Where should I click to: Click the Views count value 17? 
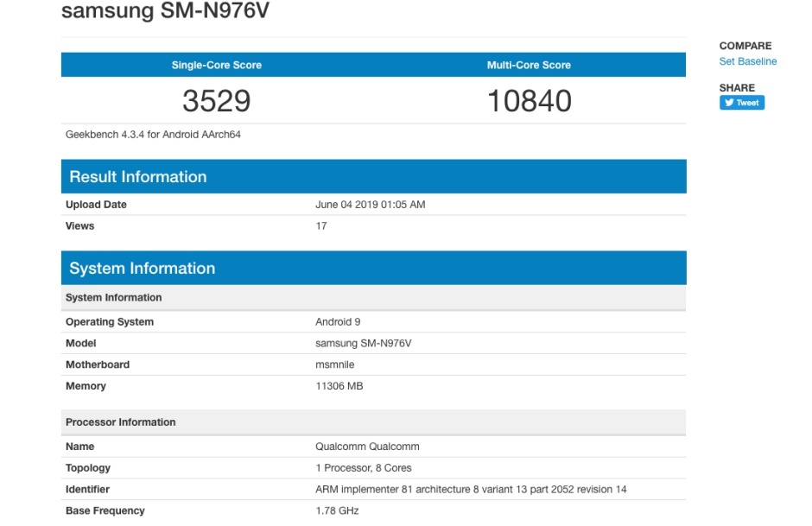321,226
